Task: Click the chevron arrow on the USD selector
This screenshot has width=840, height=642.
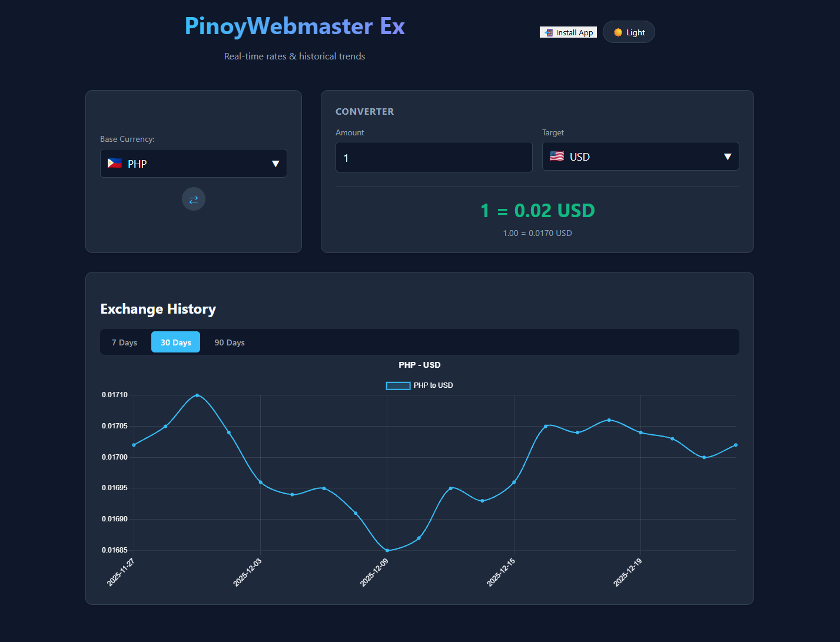Action: pyautogui.click(x=726, y=156)
